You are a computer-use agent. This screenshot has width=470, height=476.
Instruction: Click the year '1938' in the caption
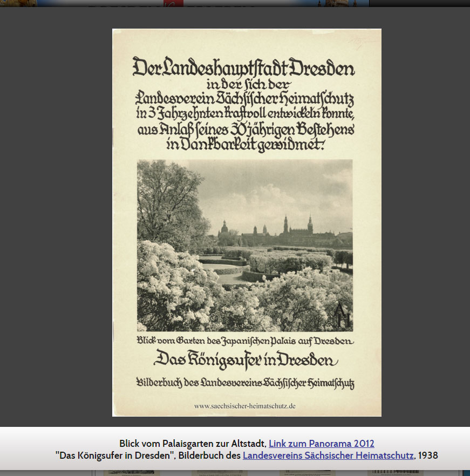pyautogui.click(x=428, y=455)
